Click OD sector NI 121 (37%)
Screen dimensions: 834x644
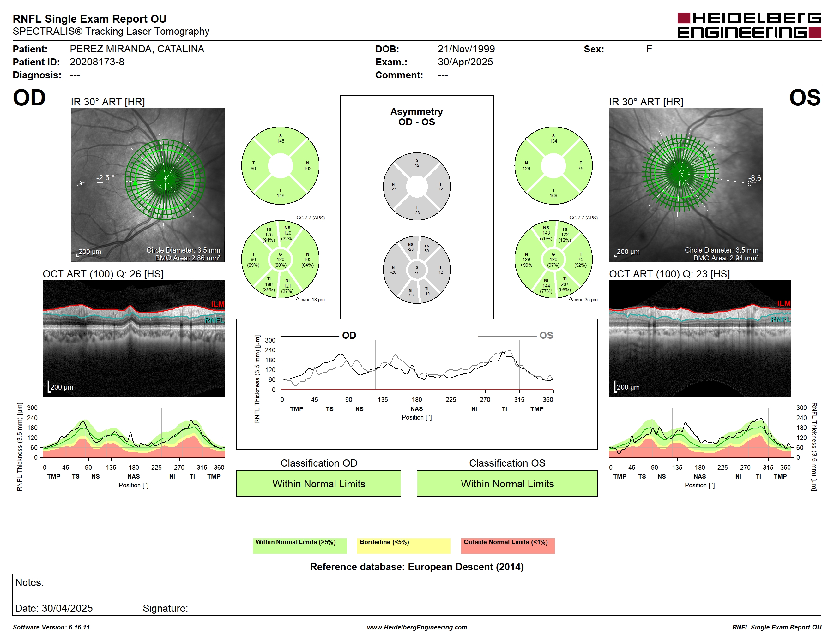[287, 286]
